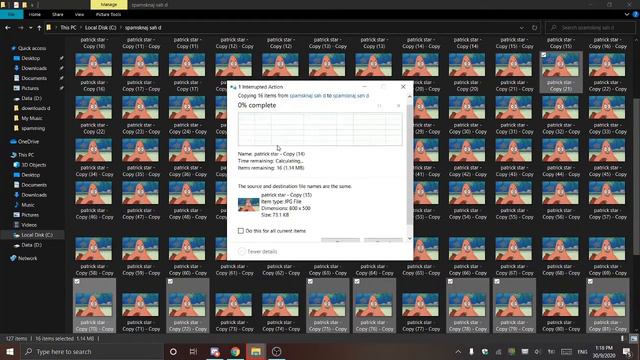Open the Customize Quick Access Toolbar dropdown

pyautogui.click(x=32, y=5)
